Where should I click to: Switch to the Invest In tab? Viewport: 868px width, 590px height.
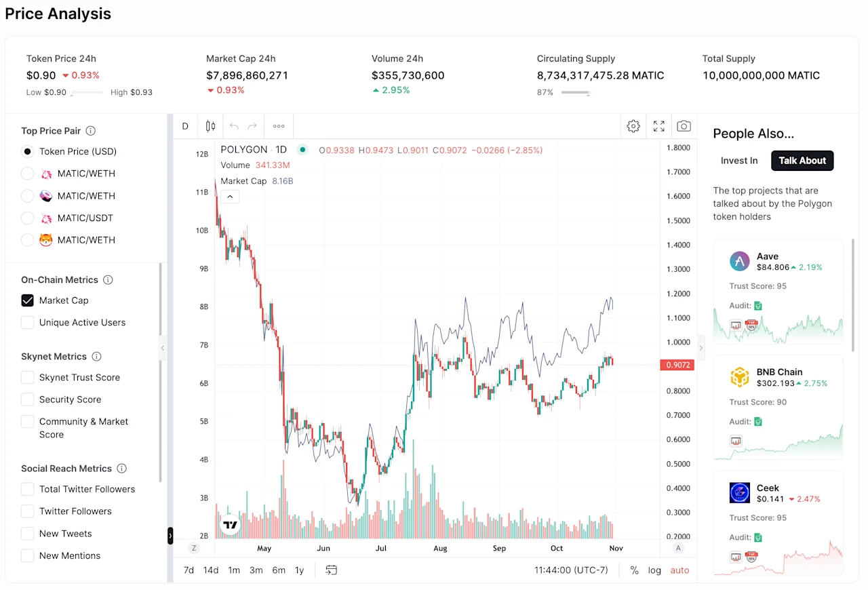pos(739,161)
